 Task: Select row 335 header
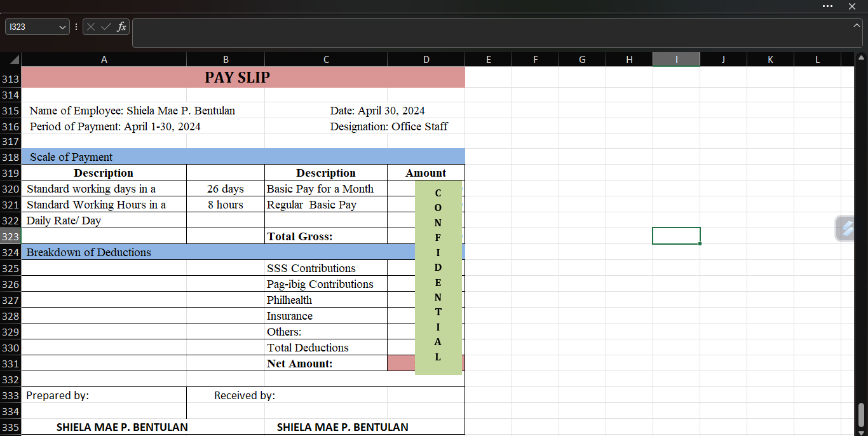pyautogui.click(x=11, y=427)
